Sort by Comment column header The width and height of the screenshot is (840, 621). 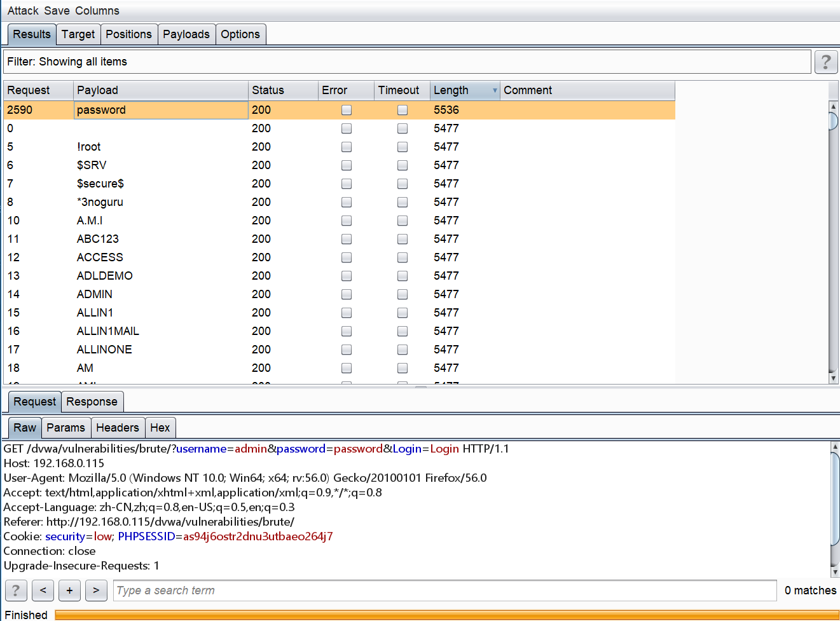588,90
